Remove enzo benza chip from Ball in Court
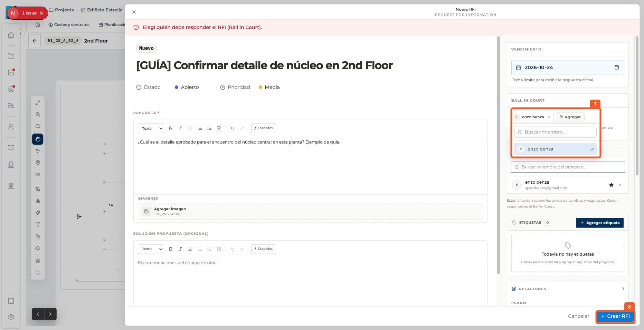Screen dimensions: 644x330 pos(549,117)
